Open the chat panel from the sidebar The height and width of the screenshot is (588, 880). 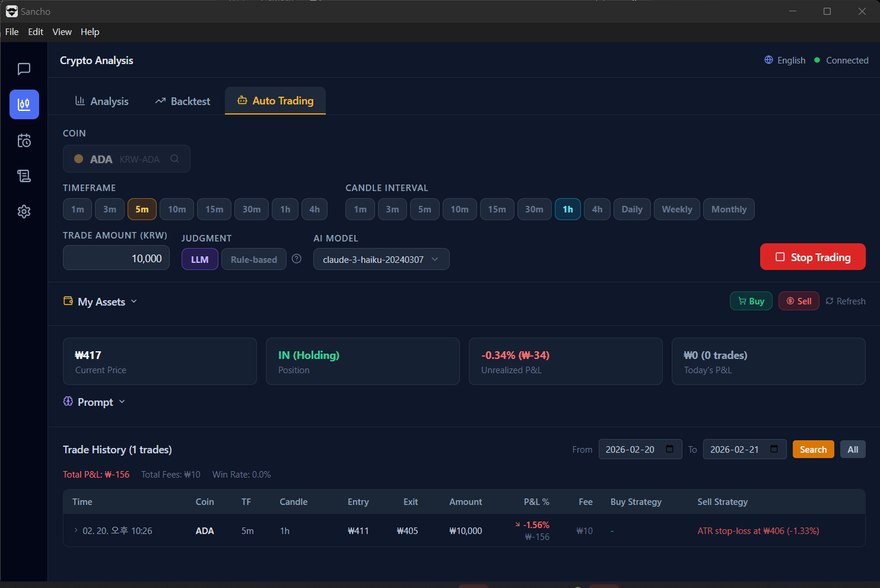[x=24, y=69]
